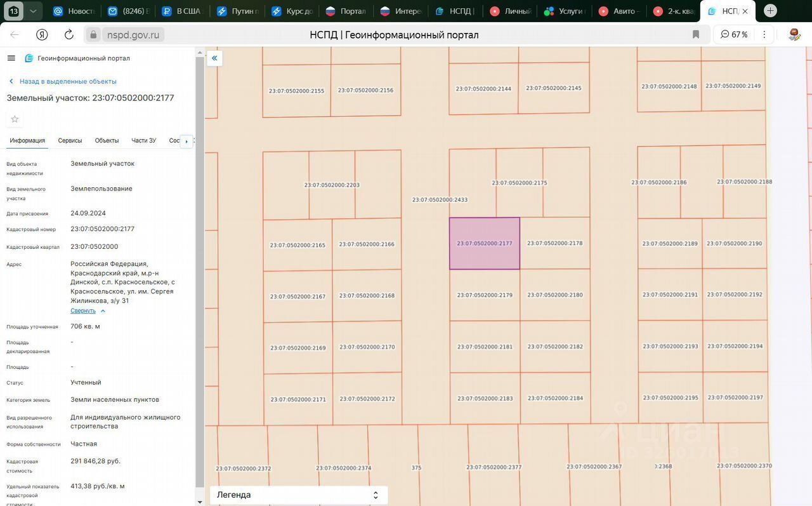Open the hamburger menu in the portal header
Viewport: 812px width, 506px height.
(11, 58)
